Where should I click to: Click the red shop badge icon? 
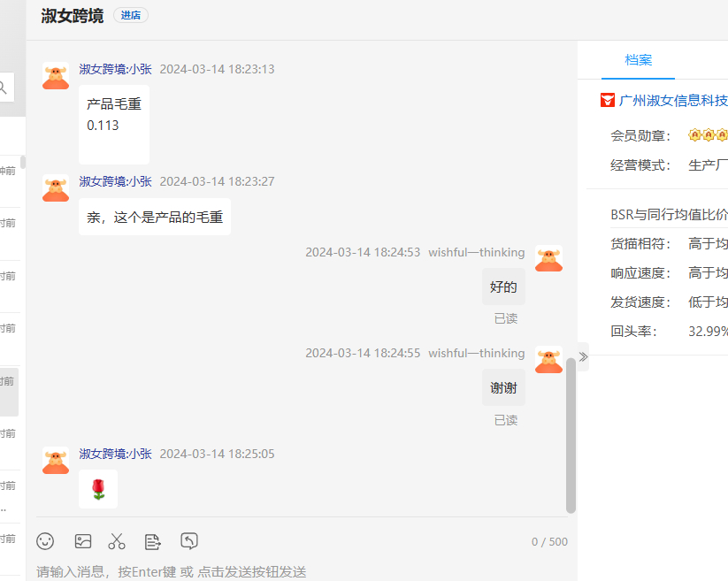(x=608, y=100)
